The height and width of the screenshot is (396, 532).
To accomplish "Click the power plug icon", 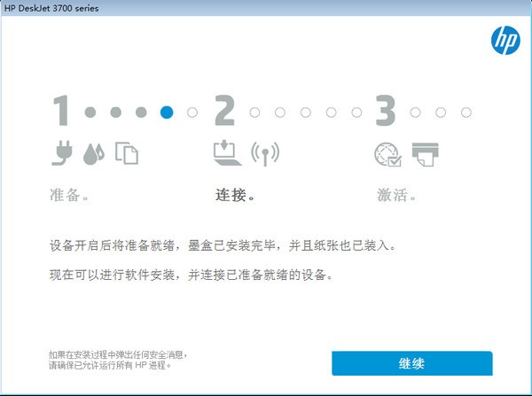I will pyautogui.click(x=62, y=153).
